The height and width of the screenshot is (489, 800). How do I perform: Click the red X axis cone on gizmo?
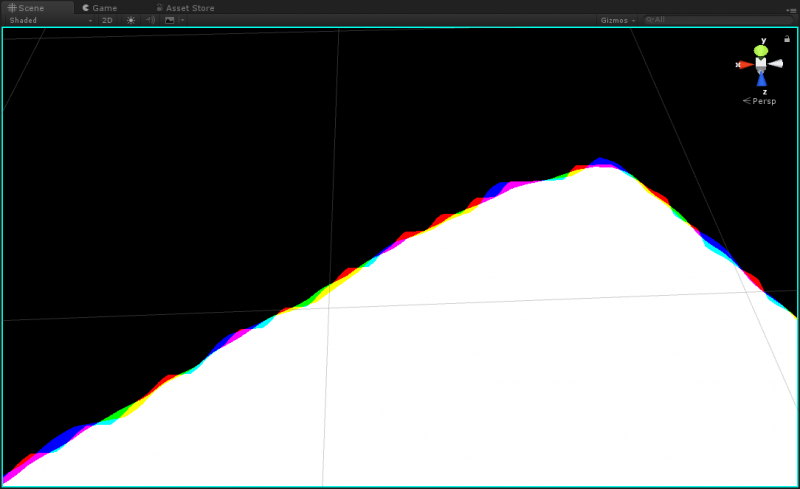pyautogui.click(x=746, y=64)
